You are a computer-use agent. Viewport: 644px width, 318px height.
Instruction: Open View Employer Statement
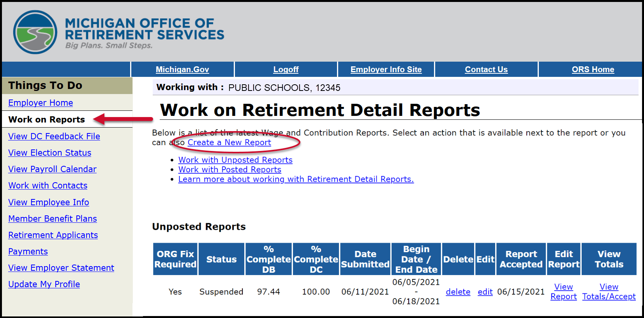pos(61,268)
